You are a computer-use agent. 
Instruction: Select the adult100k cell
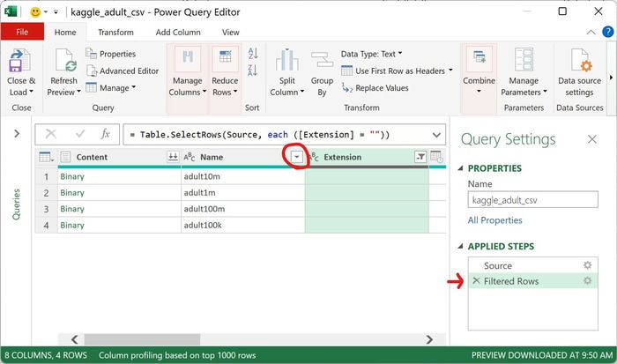pyautogui.click(x=242, y=225)
